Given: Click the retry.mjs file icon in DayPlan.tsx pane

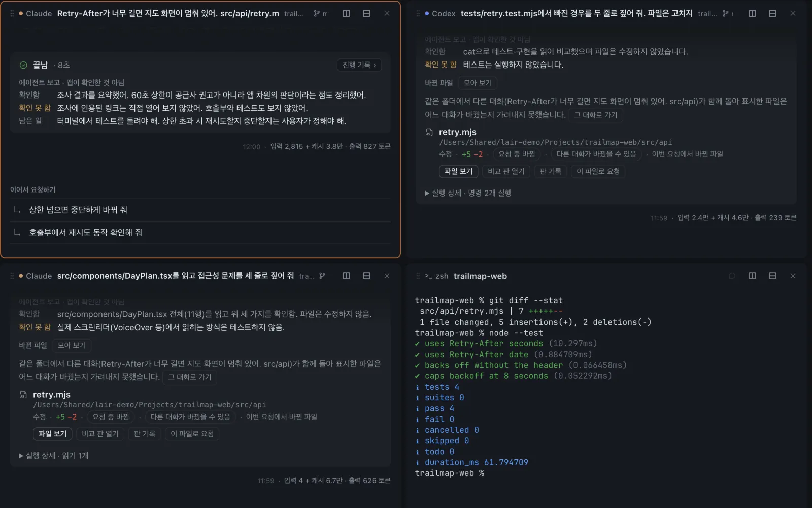Looking at the screenshot, I should (x=23, y=395).
